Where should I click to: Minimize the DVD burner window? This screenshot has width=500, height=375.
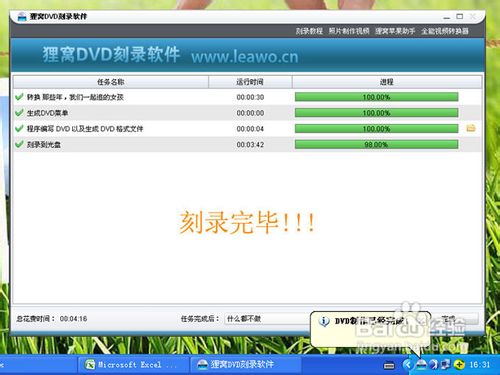447,17
